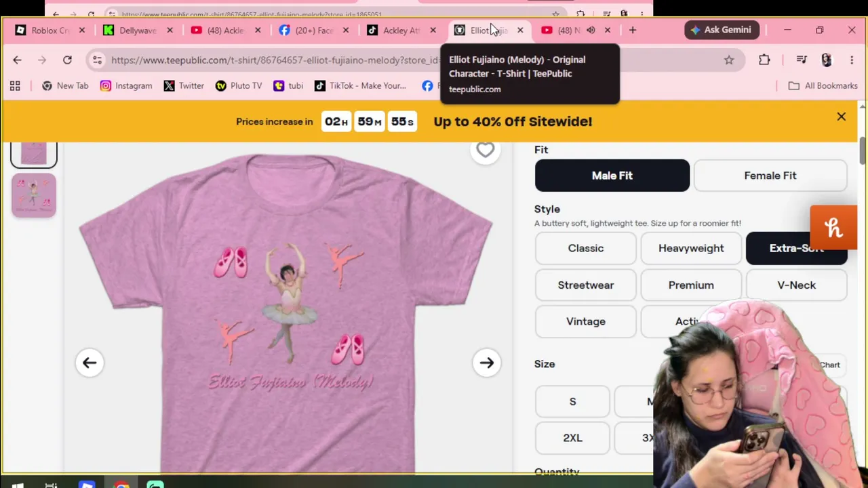Choose the Premium shirt style
Screen dimensions: 868x488
(x=691, y=285)
